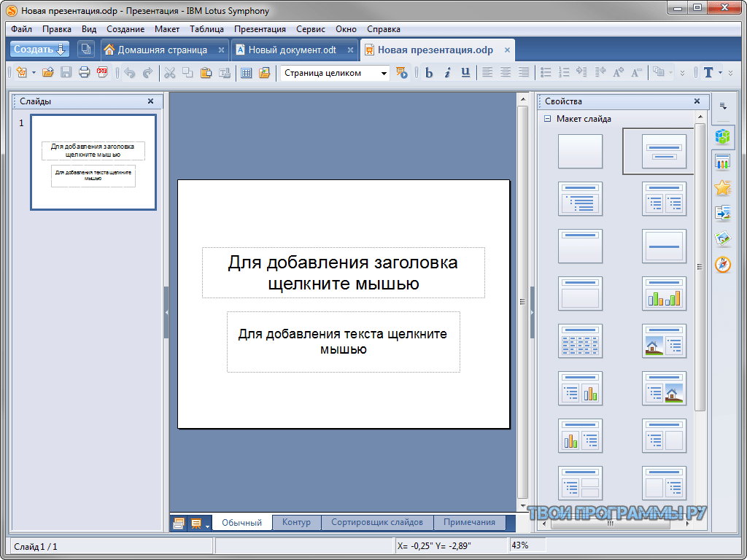Image resolution: width=747 pixels, height=560 pixels.
Task: Open the view mode dropdown arrow at bottom
Action: click(x=208, y=526)
